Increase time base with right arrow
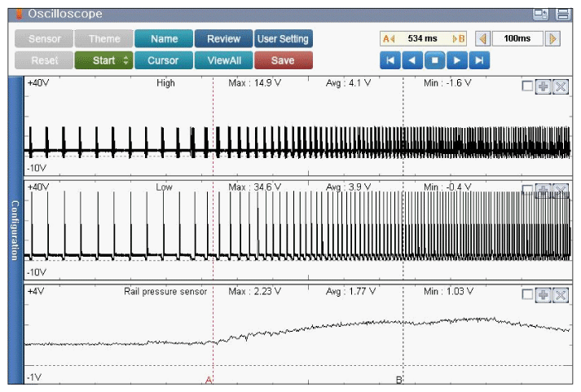 pos(553,38)
